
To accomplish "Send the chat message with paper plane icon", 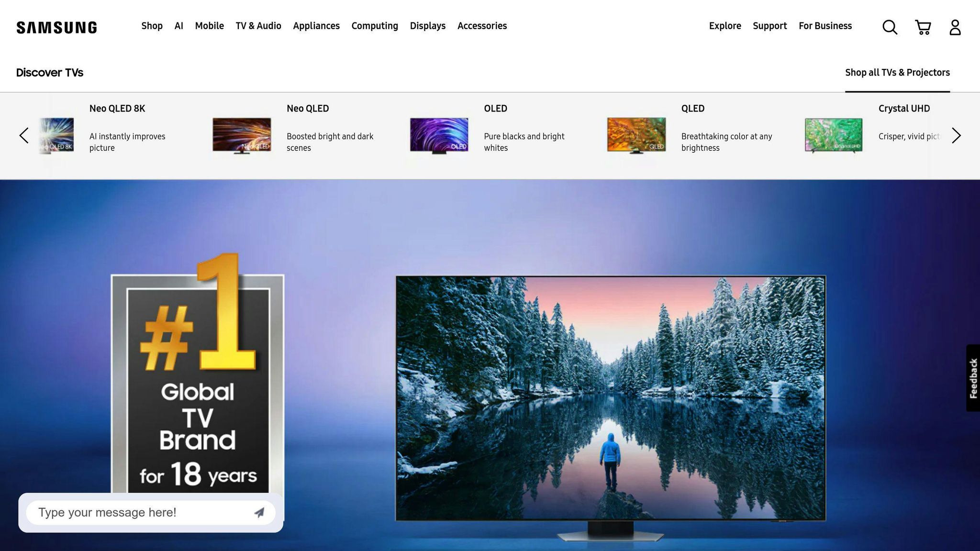I will click(x=259, y=513).
